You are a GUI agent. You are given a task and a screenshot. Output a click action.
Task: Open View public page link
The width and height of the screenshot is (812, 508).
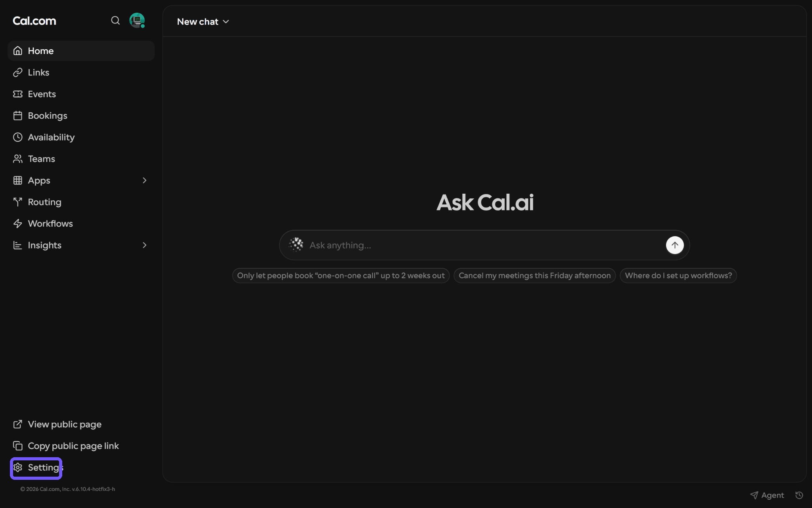pyautogui.click(x=57, y=424)
